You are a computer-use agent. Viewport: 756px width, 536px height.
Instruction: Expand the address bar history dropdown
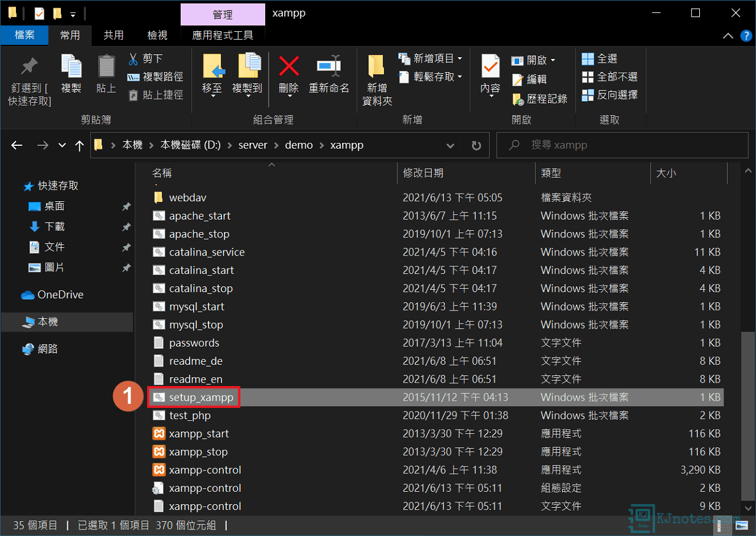pyautogui.click(x=451, y=145)
